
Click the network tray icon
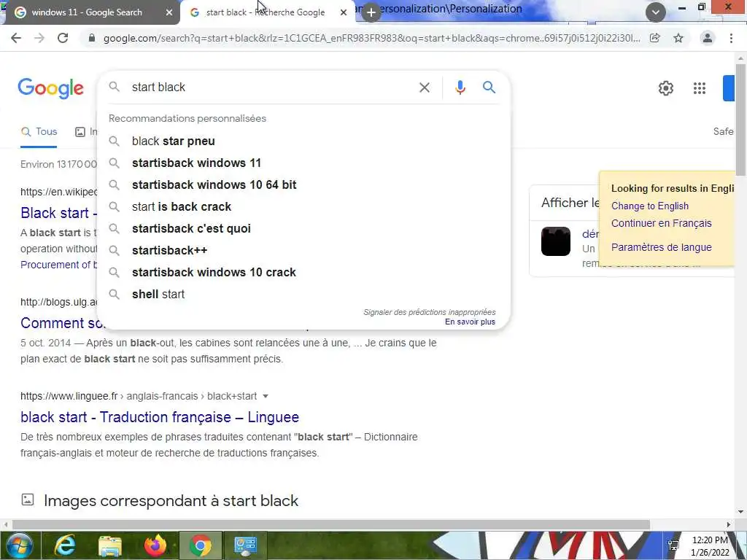coord(673,545)
